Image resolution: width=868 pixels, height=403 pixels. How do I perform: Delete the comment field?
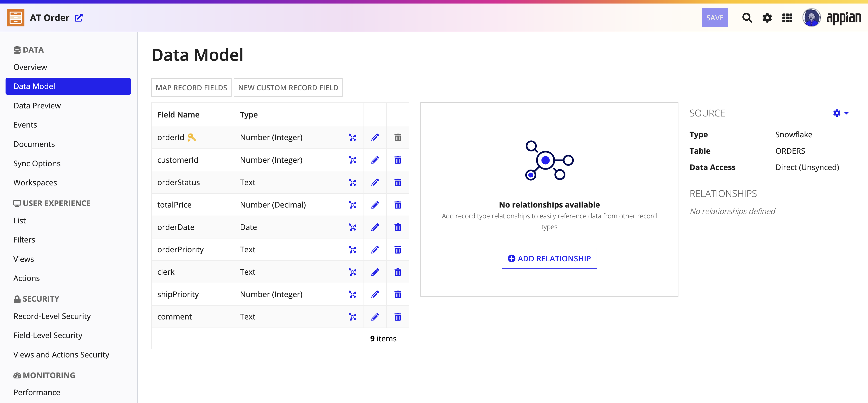(x=397, y=317)
